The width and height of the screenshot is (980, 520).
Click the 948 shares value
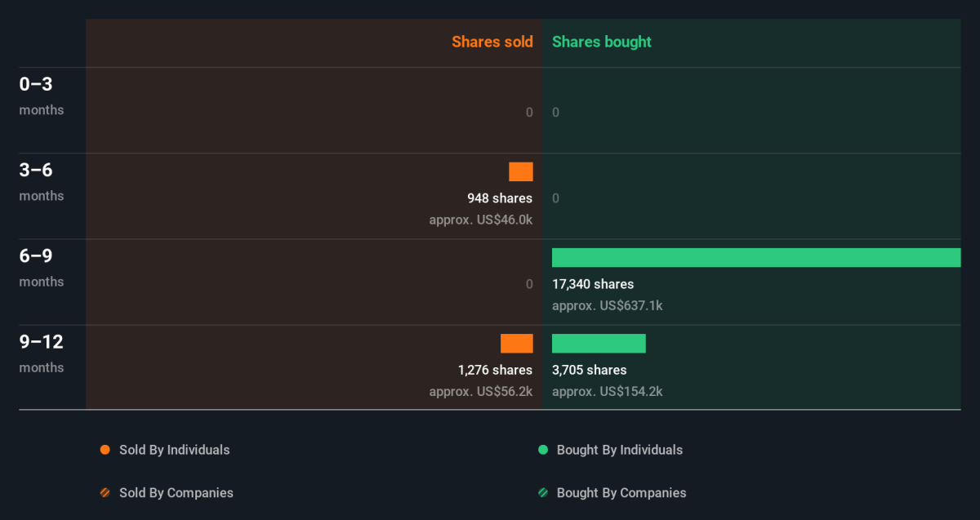tap(499, 198)
